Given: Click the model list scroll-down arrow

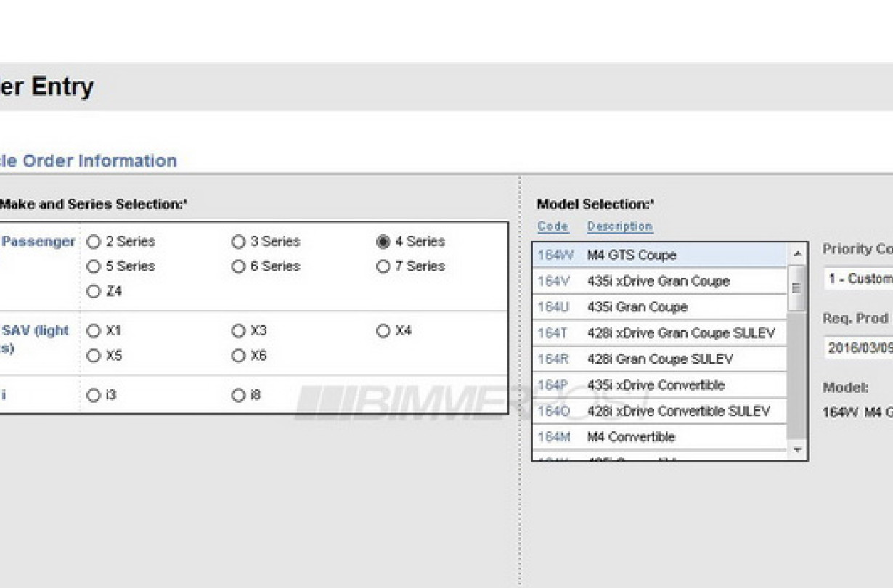Looking at the screenshot, I should point(796,449).
